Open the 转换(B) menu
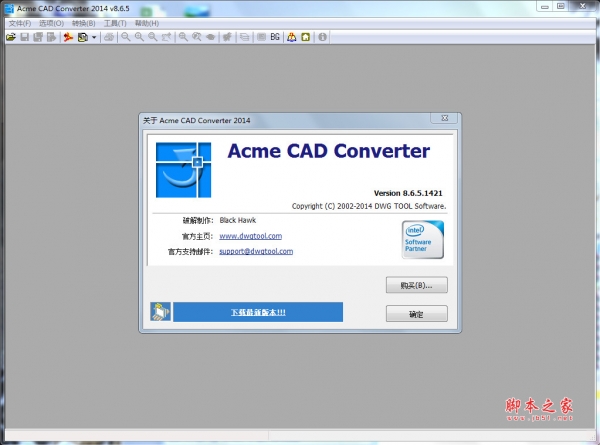This screenshot has width=600, height=445. [83, 23]
